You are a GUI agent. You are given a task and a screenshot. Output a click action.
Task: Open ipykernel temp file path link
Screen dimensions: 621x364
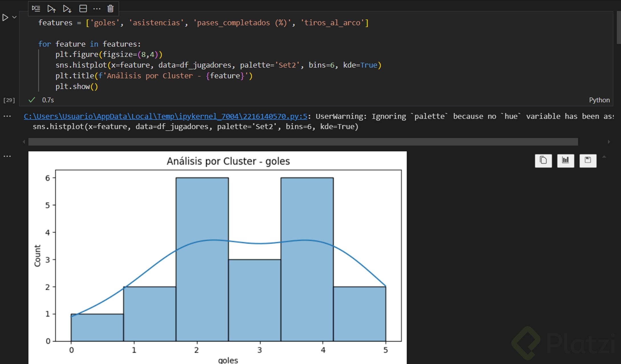click(165, 116)
